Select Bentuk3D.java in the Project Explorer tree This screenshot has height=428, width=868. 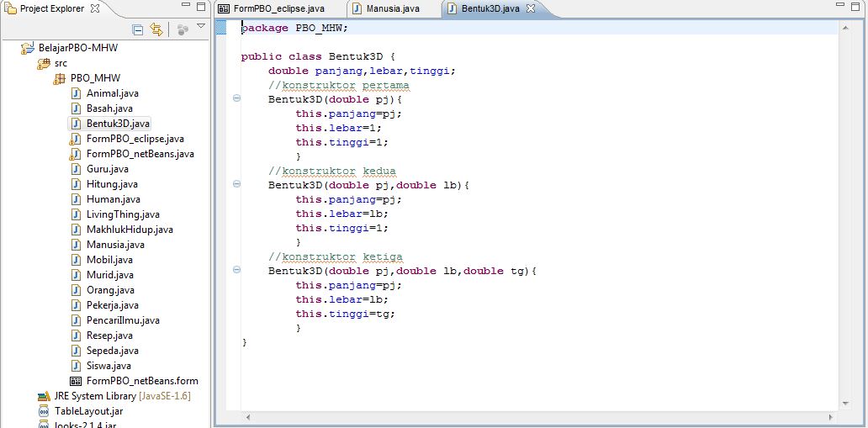click(x=118, y=124)
